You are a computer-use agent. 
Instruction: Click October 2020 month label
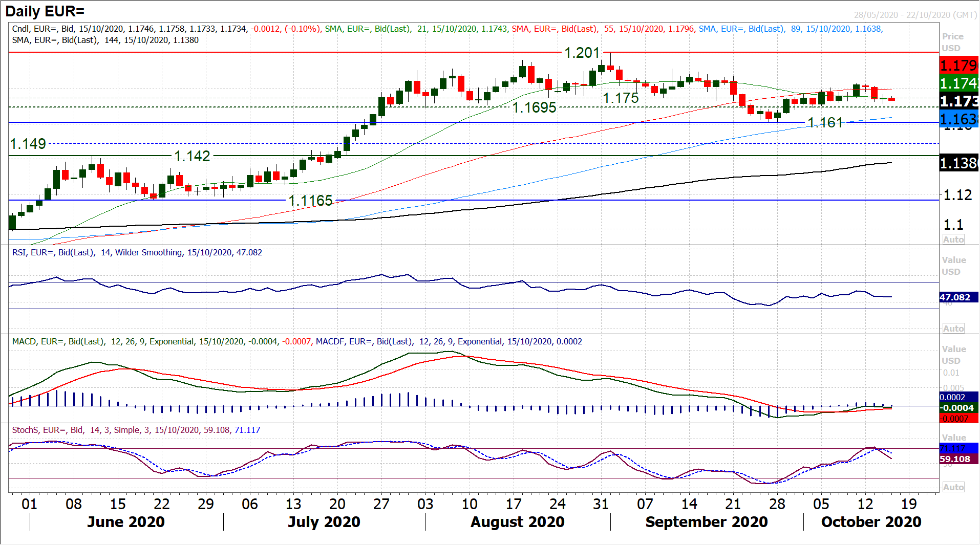pos(871,522)
